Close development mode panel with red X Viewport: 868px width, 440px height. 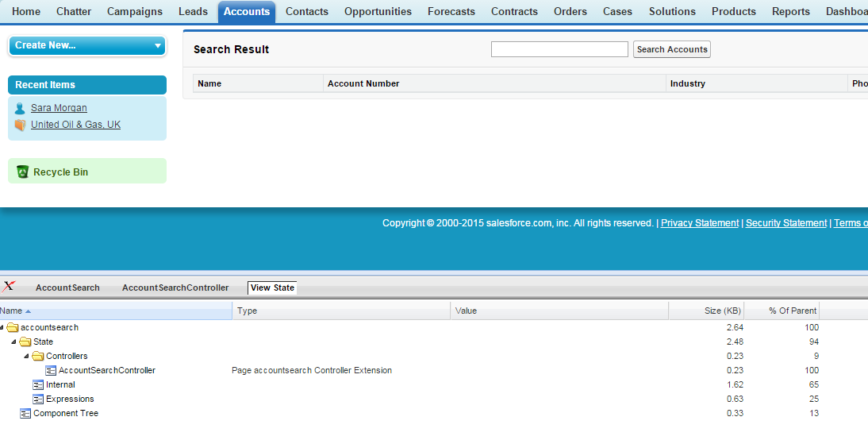pos(9,287)
